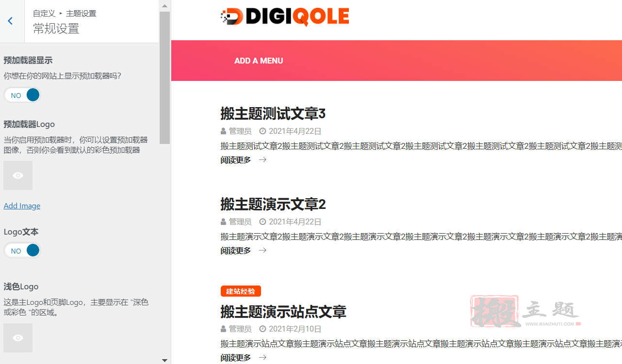This screenshot has width=622, height=364.
Task: Click the 浅色Logo setting label
Action: click(x=21, y=286)
